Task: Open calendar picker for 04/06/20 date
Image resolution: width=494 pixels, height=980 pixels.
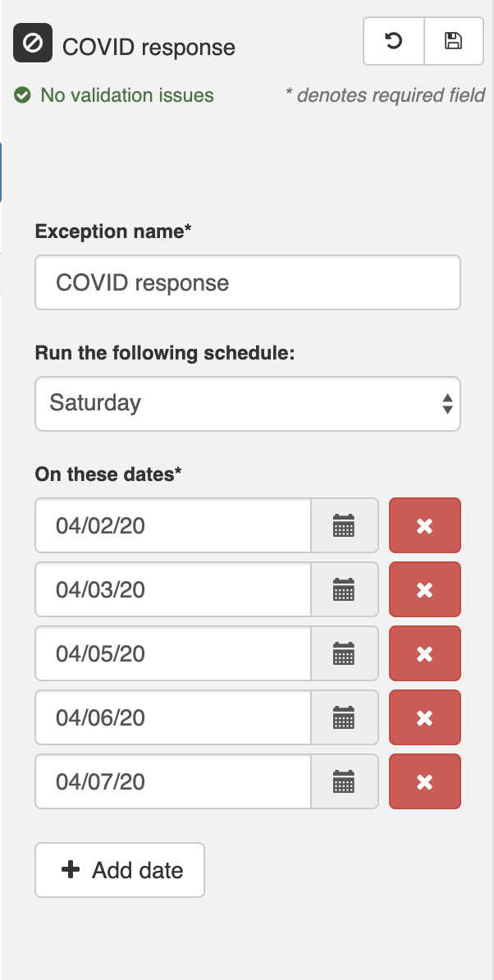Action: tap(344, 717)
